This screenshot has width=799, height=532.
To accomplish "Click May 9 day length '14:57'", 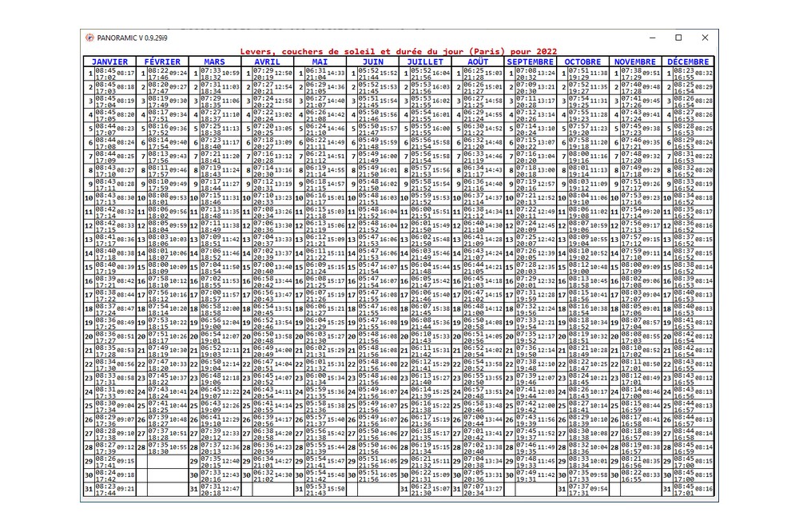I will pyautogui.click(x=336, y=184).
